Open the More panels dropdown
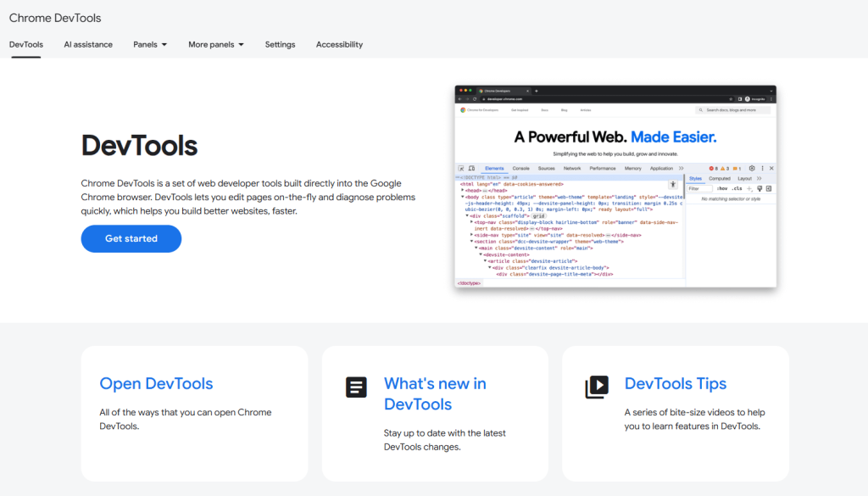 (x=216, y=44)
